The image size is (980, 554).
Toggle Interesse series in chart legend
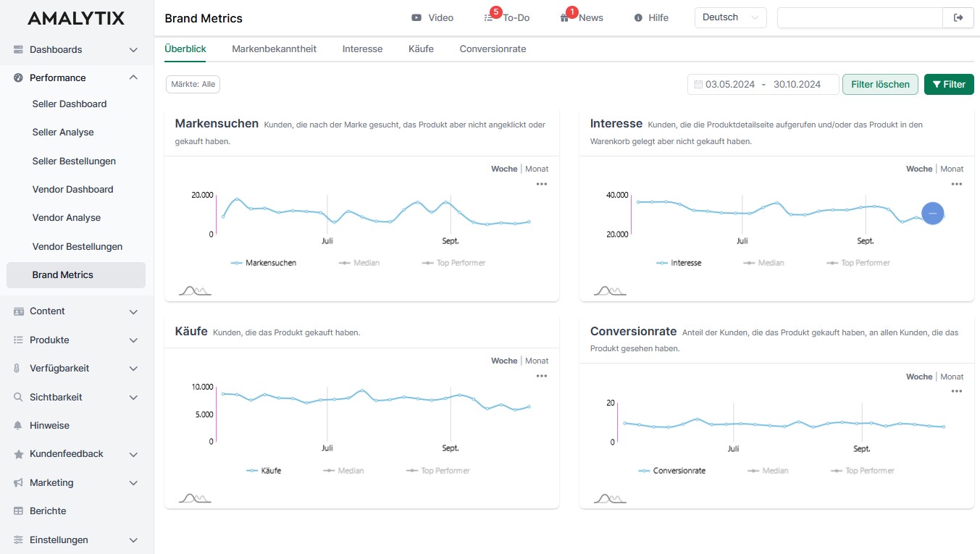(679, 263)
